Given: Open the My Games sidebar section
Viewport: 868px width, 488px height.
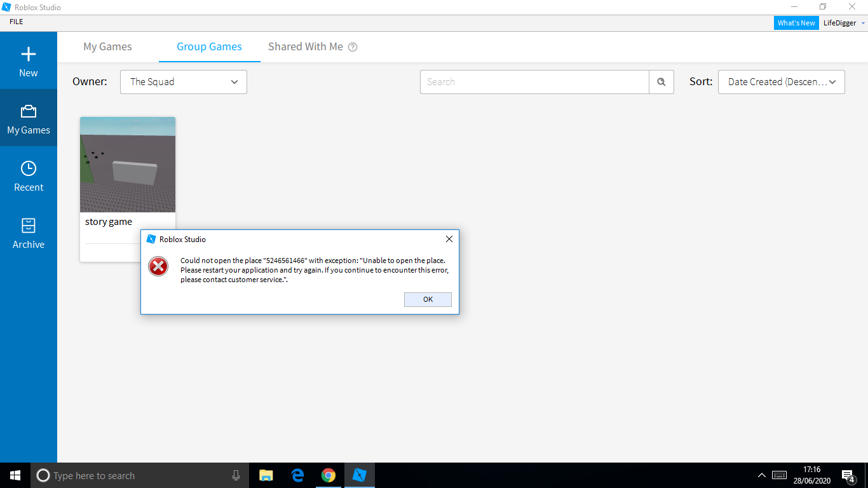Looking at the screenshot, I should coord(29,118).
